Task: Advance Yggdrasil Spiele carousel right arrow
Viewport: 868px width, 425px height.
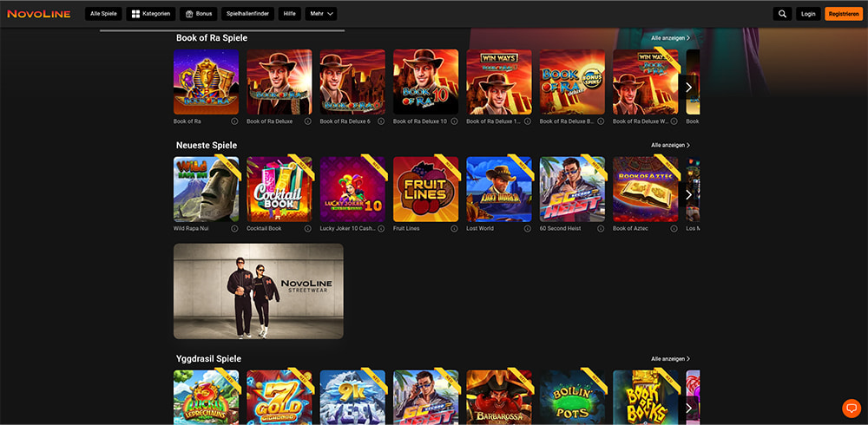Action: click(x=689, y=408)
